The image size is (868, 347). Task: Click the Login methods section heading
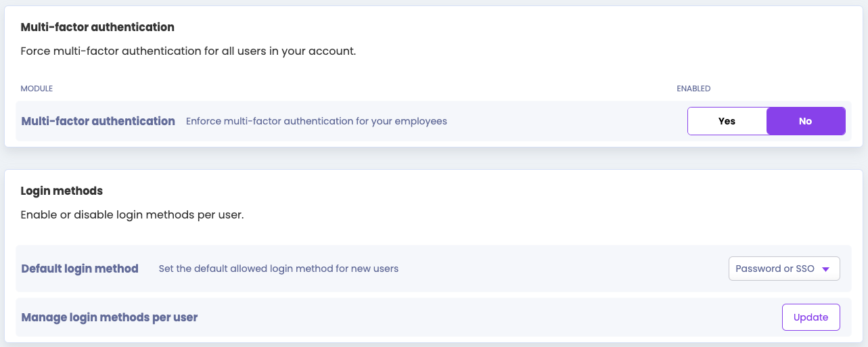(62, 191)
